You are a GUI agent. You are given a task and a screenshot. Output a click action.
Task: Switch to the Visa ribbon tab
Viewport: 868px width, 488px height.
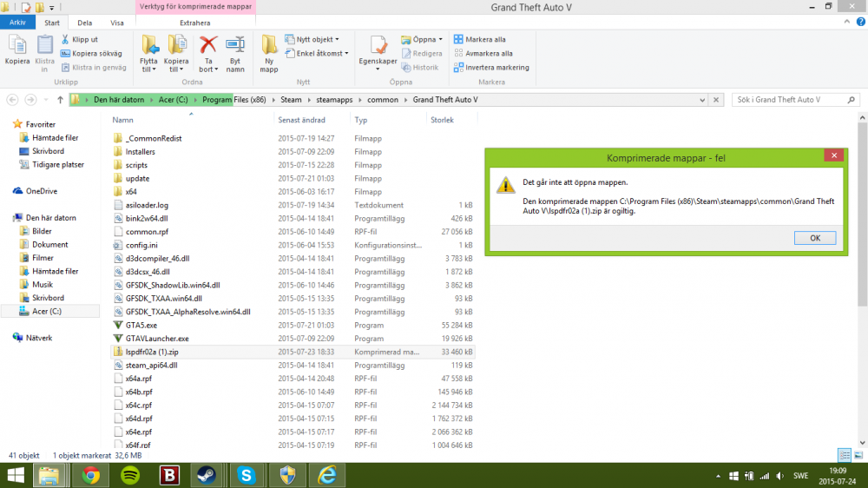coord(117,23)
